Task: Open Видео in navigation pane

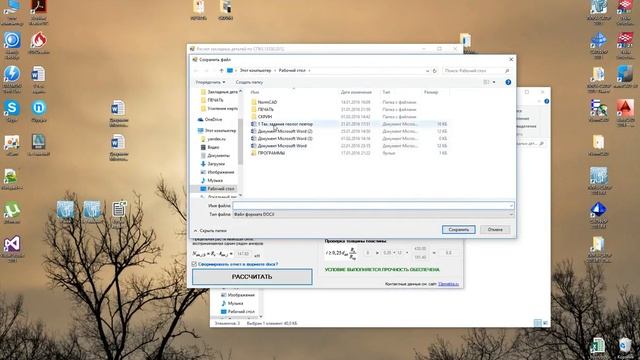Action: point(213,147)
